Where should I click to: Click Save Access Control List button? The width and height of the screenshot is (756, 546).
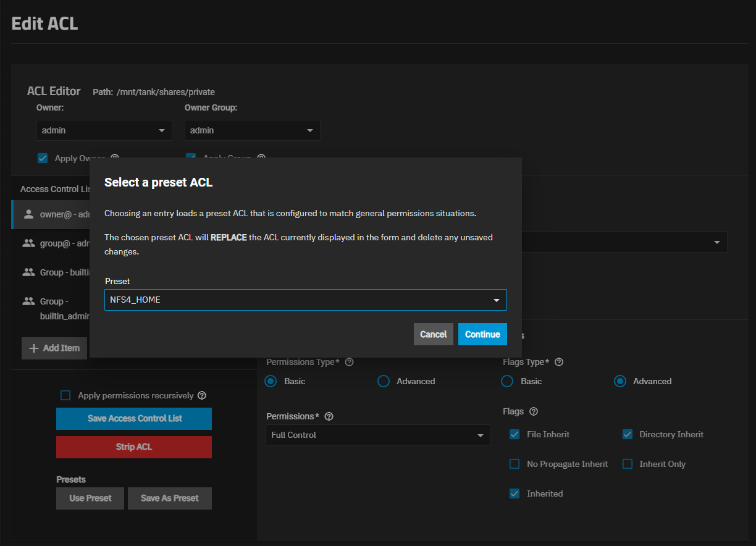134,419
